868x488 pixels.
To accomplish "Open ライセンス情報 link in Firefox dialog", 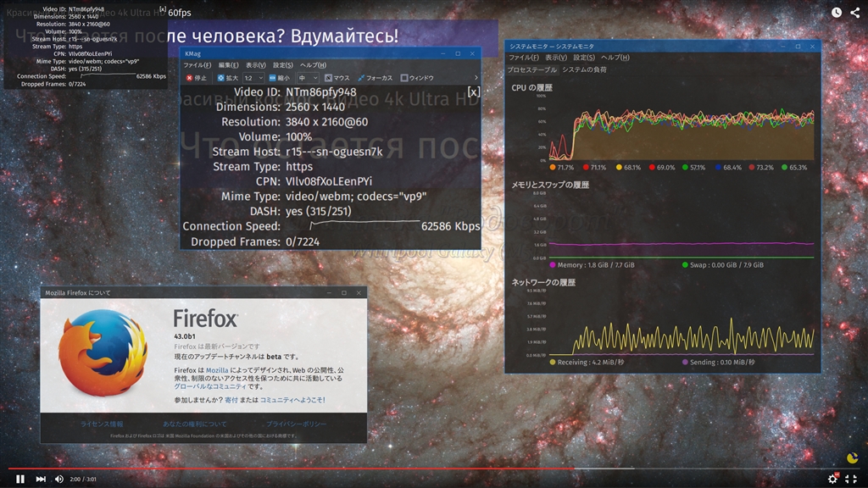I will [102, 424].
